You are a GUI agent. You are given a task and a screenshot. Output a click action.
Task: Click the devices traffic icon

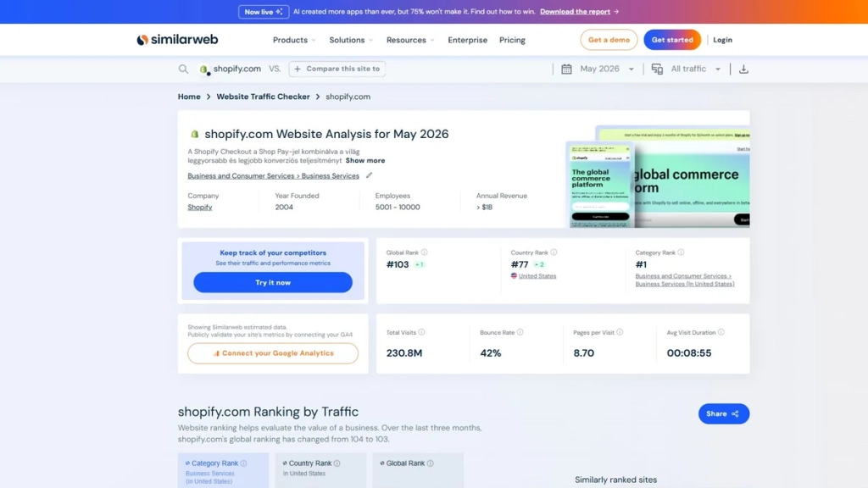[657, 69]
